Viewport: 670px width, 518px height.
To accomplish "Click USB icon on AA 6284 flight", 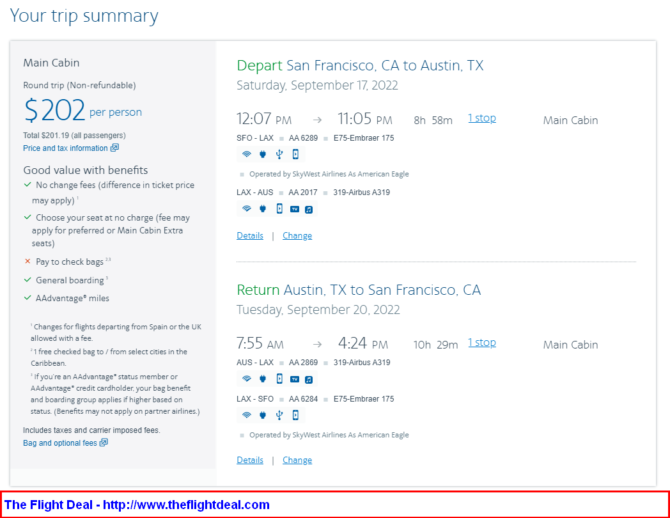I will point(279,415).
